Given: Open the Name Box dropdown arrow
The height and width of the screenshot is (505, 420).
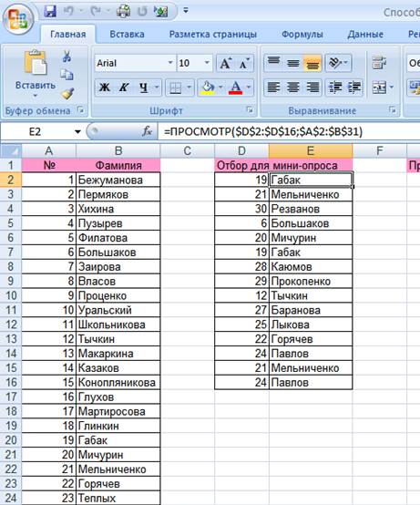Looking at the screenshot, I should click(77, 132).
